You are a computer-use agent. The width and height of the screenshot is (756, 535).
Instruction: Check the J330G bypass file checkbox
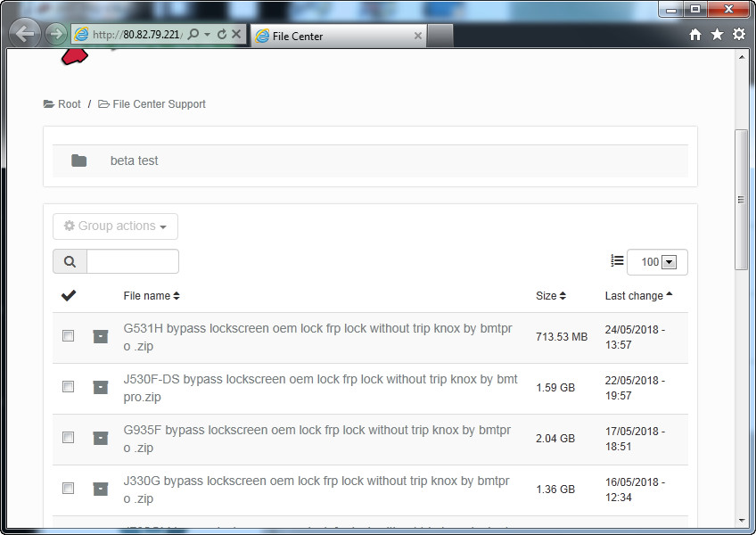click(x=68, y=489)
